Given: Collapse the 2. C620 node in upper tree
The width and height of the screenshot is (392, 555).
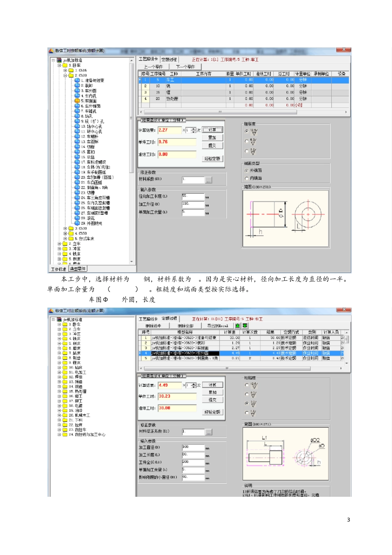Looking at the screenshot, I should click(65, 76).
